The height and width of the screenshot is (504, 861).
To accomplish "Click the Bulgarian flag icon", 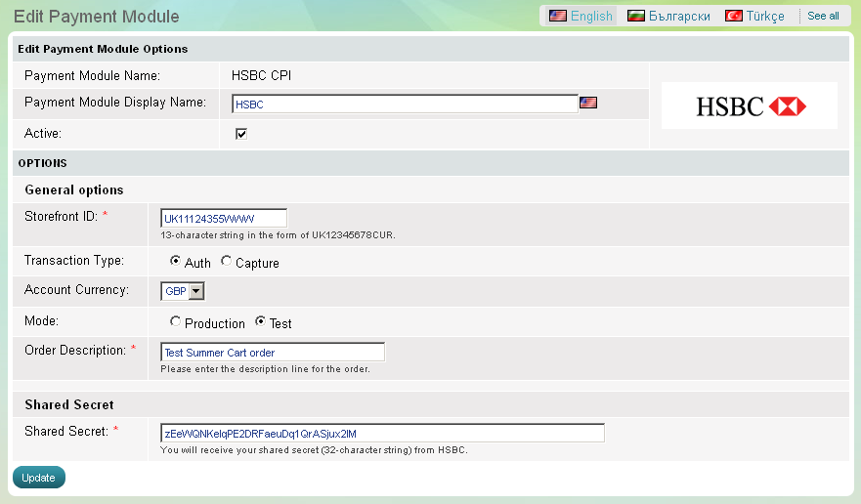I will (x=636, y=16).
